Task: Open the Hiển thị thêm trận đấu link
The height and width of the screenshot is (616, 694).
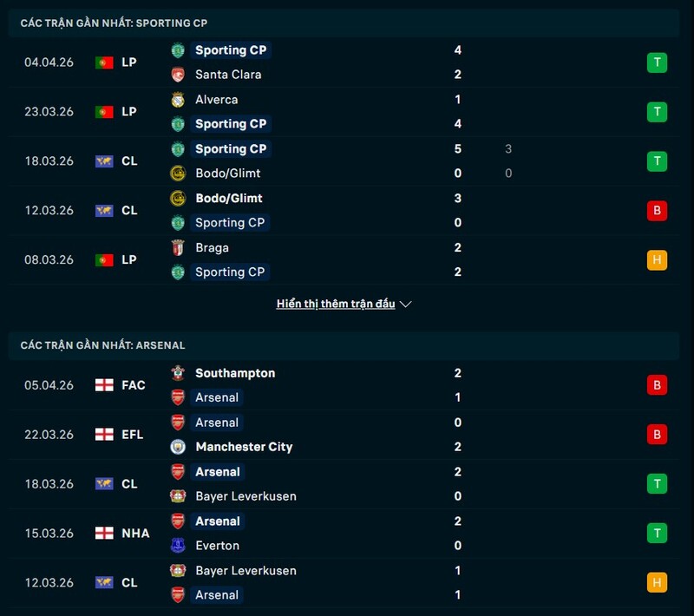Action: (335, 304)
